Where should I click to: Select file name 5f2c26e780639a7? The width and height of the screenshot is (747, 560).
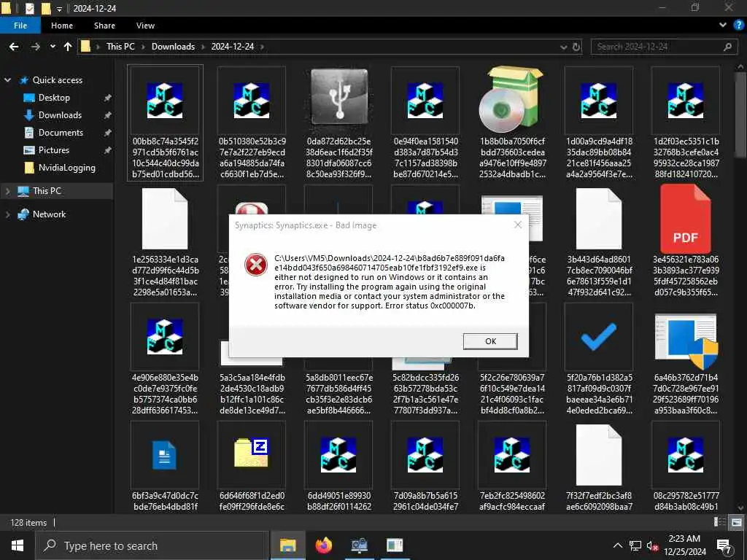[x=512, y=394]
